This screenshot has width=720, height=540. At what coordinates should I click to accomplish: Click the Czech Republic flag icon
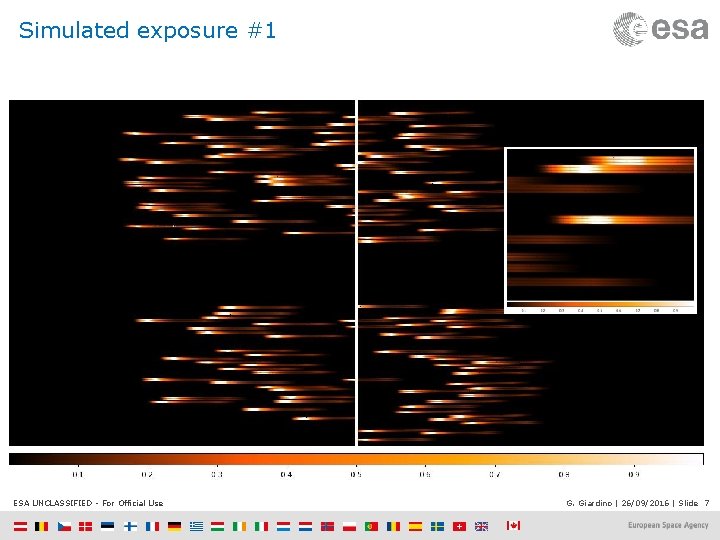(x=64, y=526)
